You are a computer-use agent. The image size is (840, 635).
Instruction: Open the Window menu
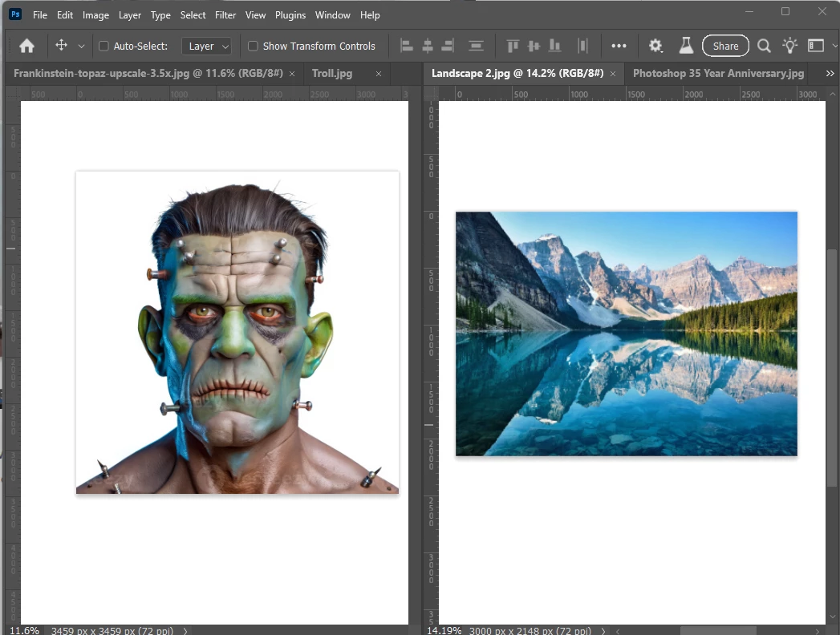click(333, 15)
